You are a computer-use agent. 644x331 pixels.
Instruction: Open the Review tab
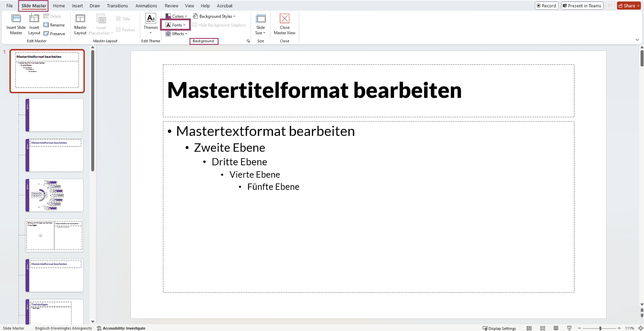172,6
